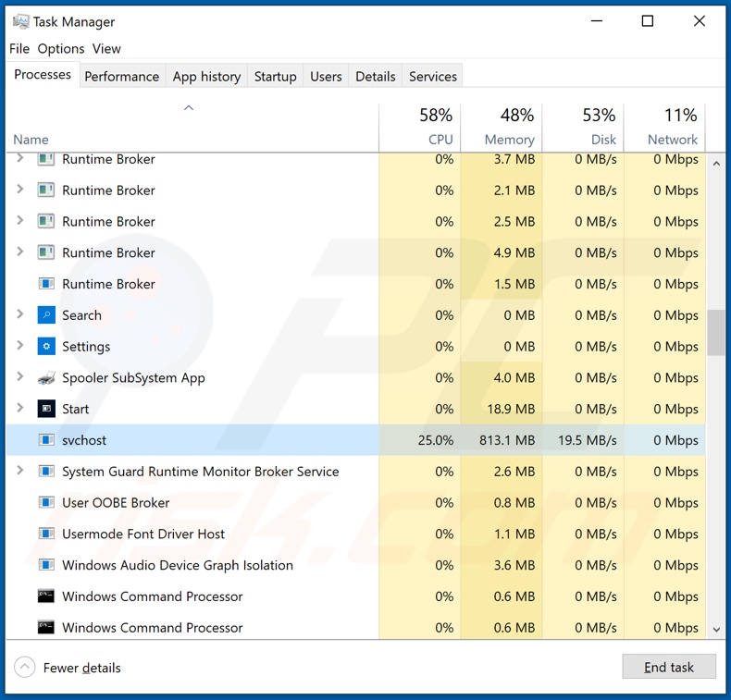Click the Spooler SubSystem App printer icon

click(46, 378)
